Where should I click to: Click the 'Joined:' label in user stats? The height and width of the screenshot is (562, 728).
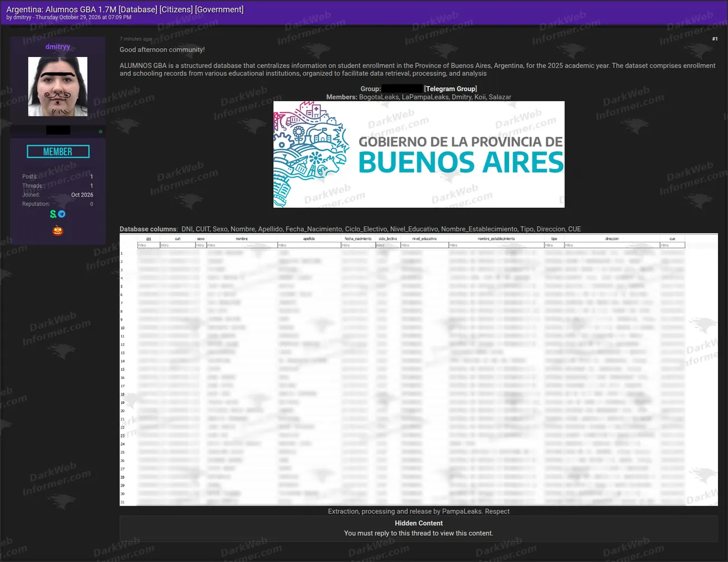[31, 195]
